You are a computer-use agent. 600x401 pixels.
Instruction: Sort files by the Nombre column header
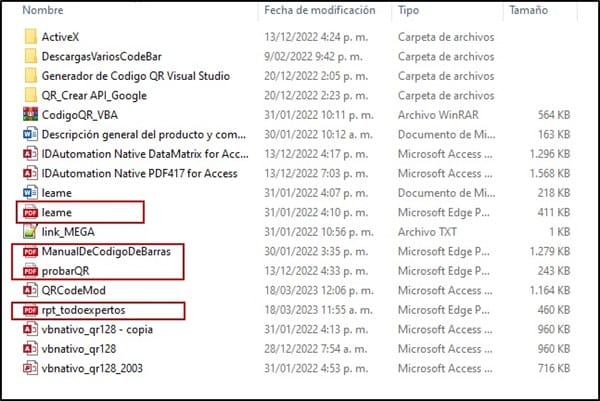pos(36,11)
